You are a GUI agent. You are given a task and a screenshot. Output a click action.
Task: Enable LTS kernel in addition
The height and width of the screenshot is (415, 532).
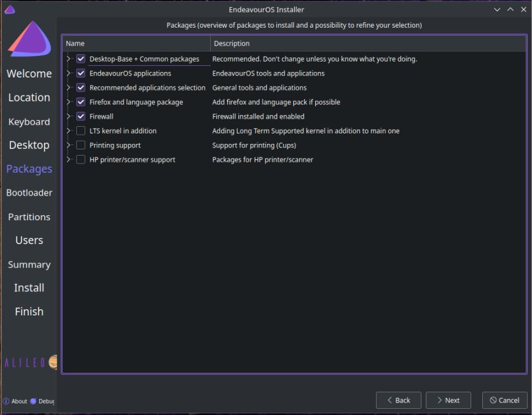click(80, 131)
